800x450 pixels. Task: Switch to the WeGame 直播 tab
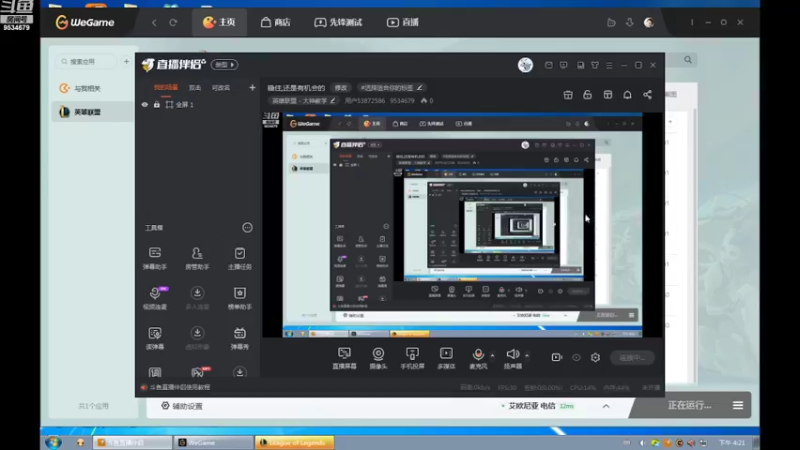[403, 22]
